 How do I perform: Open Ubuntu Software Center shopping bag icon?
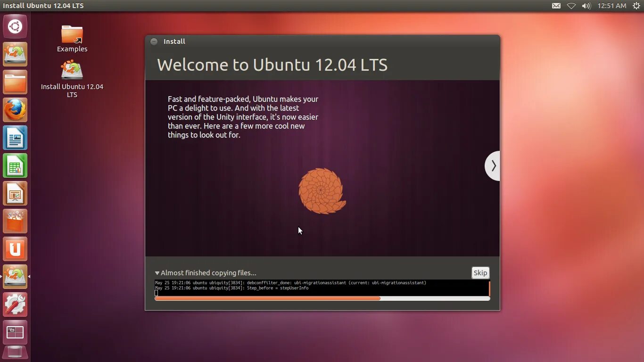[x=15, y=221]
